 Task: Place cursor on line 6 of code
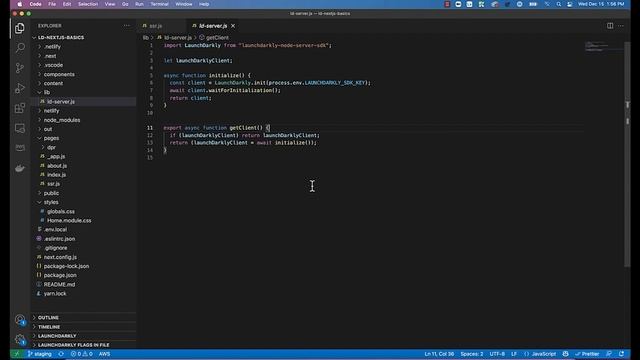pos(270,83)
